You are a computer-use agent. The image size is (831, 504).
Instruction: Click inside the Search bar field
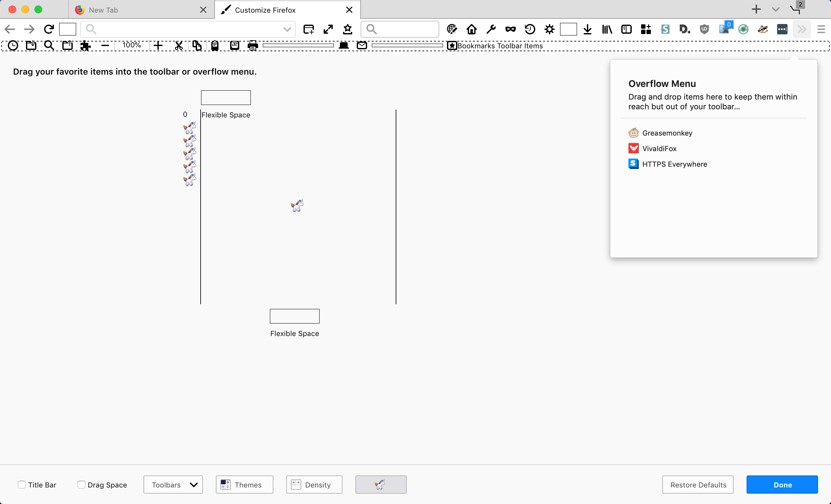400,29
